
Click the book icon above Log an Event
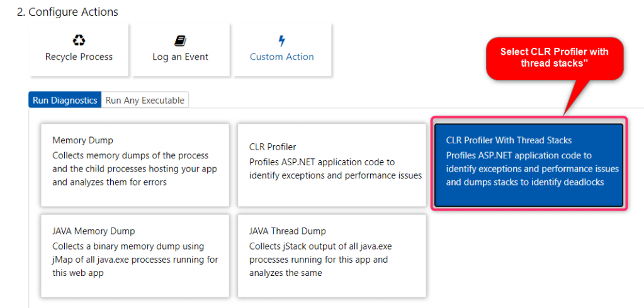180,41
